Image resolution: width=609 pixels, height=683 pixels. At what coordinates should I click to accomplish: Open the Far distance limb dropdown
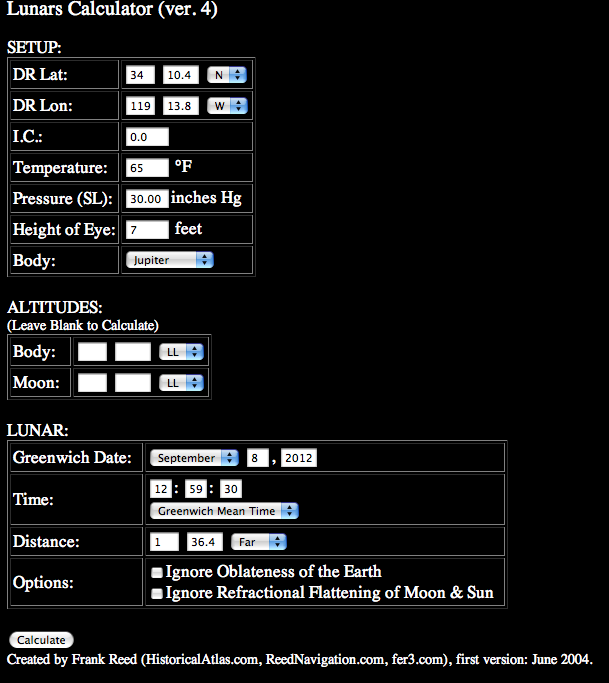258,542
